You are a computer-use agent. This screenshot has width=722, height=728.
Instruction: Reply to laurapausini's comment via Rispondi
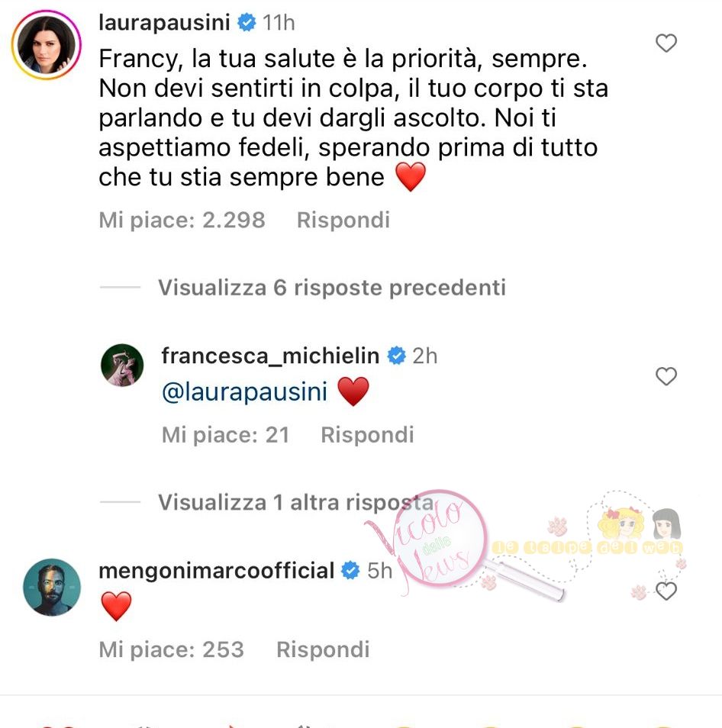[x=343, y=220]
